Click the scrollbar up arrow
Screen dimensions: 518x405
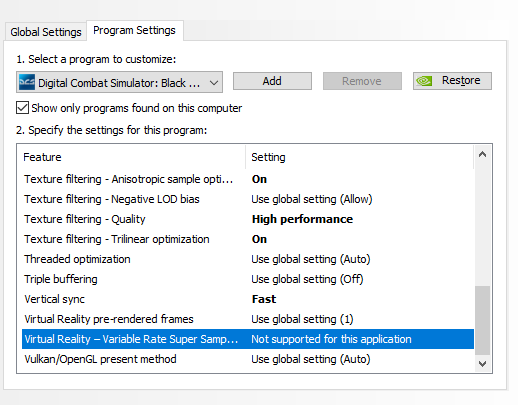482,154
